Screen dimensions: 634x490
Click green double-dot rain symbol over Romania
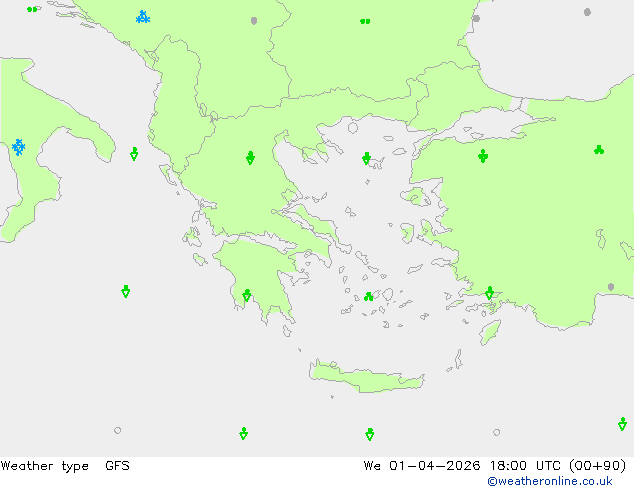click(365, 21)
